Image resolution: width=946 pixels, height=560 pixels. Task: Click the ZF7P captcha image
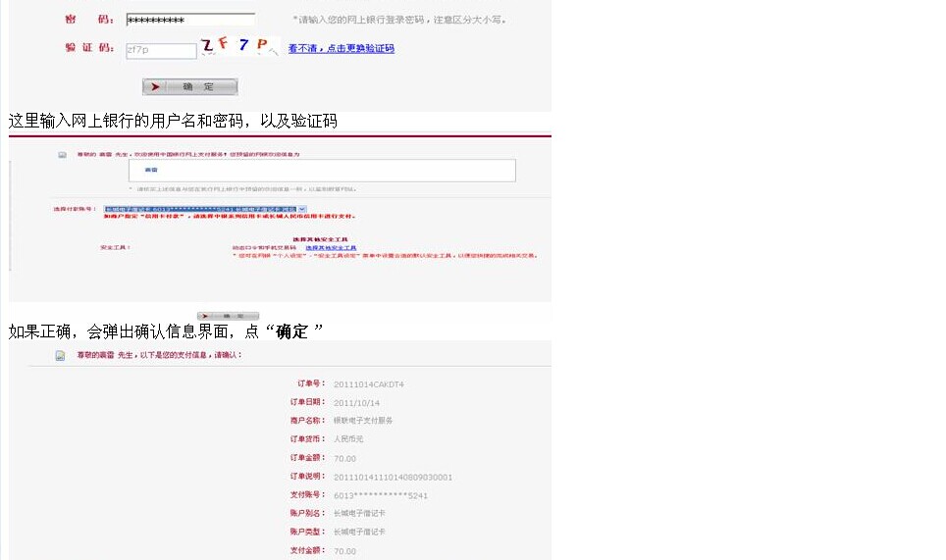pyautogui.click(x=238, y=46)
